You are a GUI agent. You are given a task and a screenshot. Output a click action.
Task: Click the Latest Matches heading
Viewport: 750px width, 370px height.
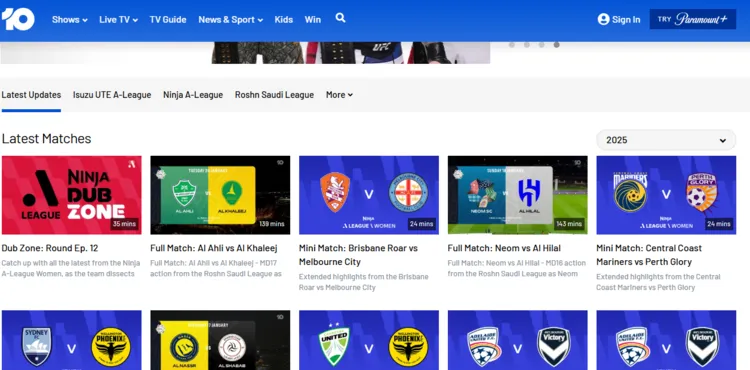(x=46, y=139)
